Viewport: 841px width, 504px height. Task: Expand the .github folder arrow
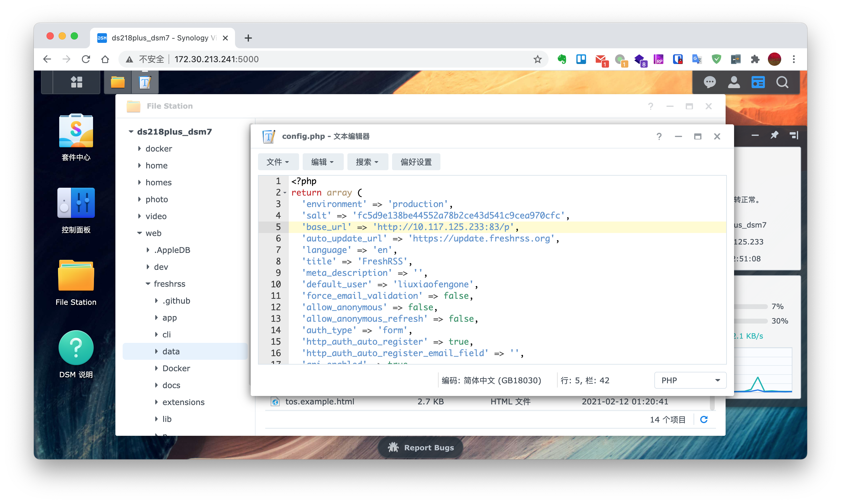[x=156, y=301]
